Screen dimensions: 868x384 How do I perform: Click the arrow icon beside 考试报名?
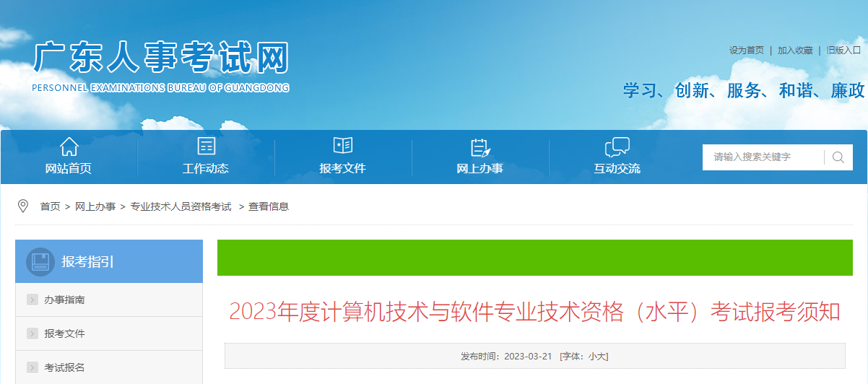pyautogui.click(x=32, y=367)
